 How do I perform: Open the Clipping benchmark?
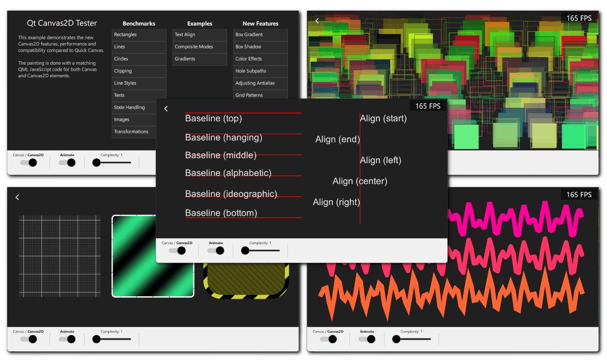point(139,71)
